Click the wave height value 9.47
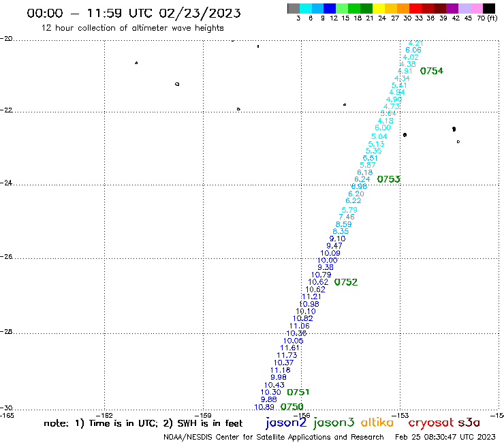The image size is (504, 443). (x=334, y=246)
